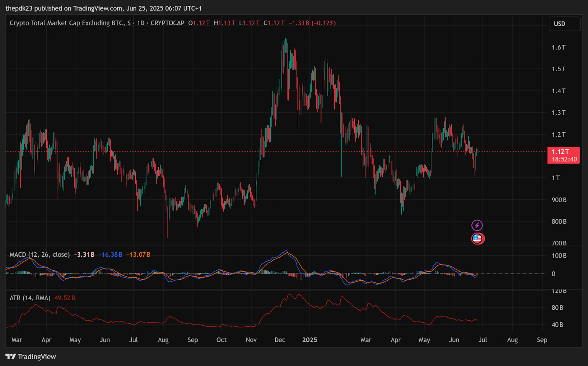
Task: Click the red 1.12T current price label
Action: click(x=561, y=152)
